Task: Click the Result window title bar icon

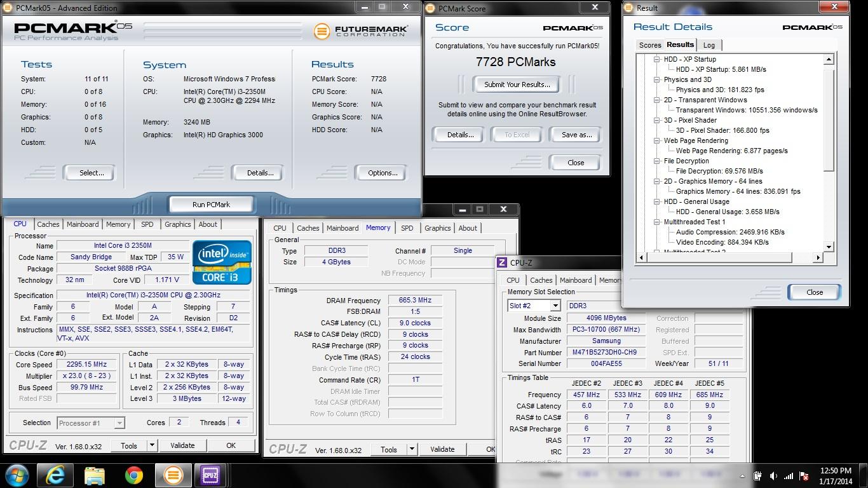Action: coord(629,8)
